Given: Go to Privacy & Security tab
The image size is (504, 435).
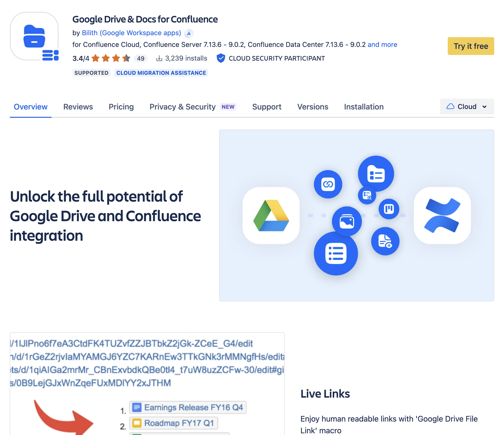Looking at the screenshot, I should point(183,107).
